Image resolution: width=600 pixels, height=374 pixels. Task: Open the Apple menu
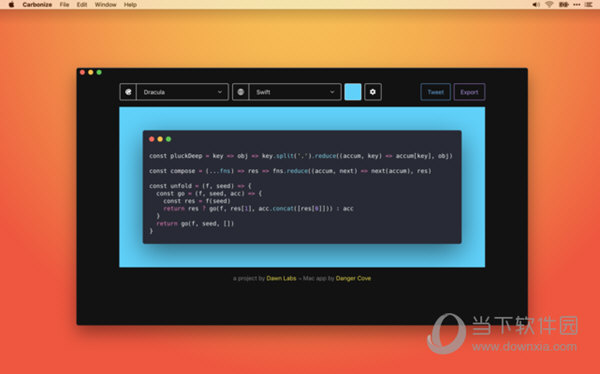(x=11, y=5)
